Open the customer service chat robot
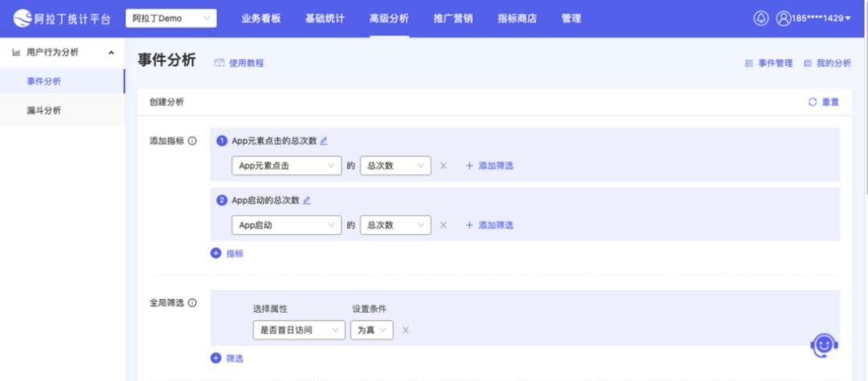Screen dimensions: 868x381 point(825,346)
